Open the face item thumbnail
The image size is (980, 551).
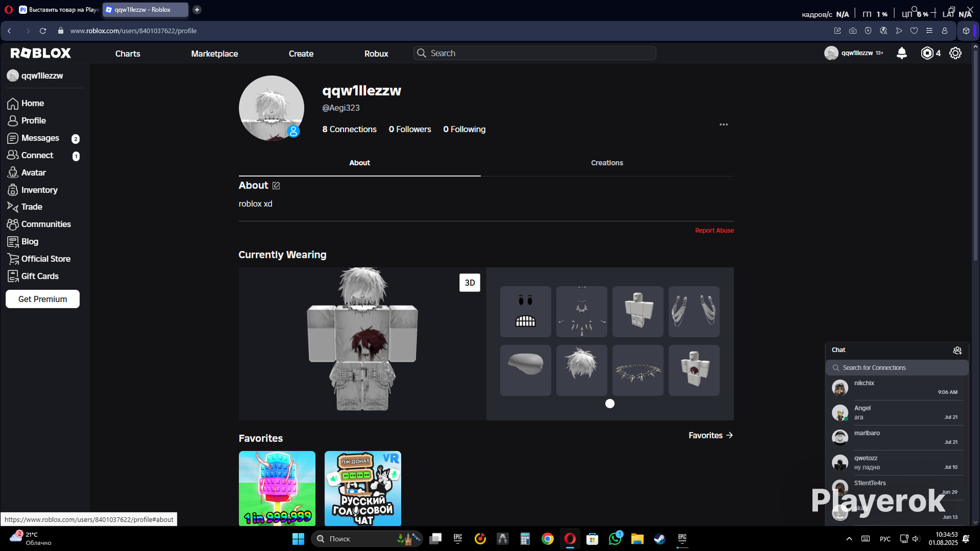click(525, 311)
